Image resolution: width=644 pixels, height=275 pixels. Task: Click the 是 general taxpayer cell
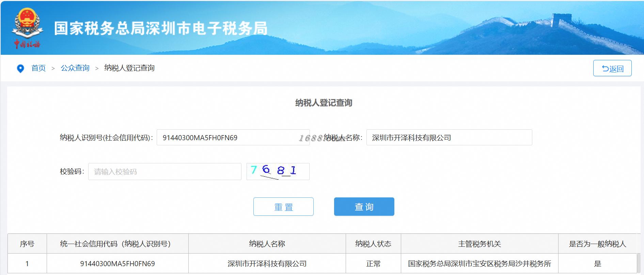pyautogui.click(x=597, y=263)
